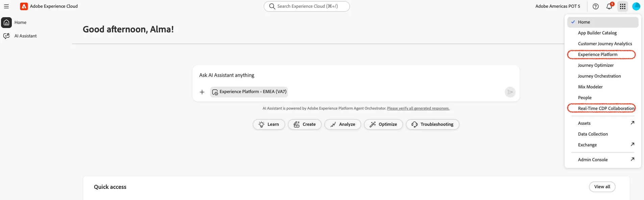Click the Analyze suggestion button

(343, 124)
